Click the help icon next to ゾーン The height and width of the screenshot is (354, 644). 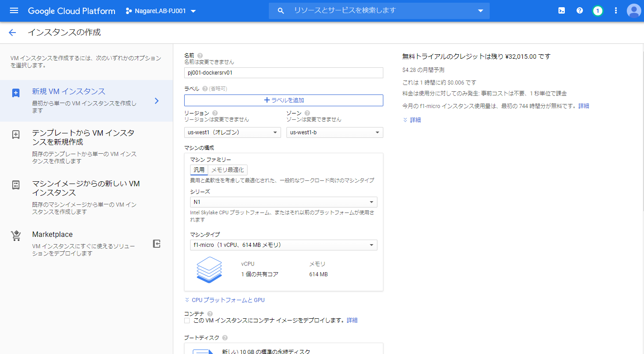(307, 113)
